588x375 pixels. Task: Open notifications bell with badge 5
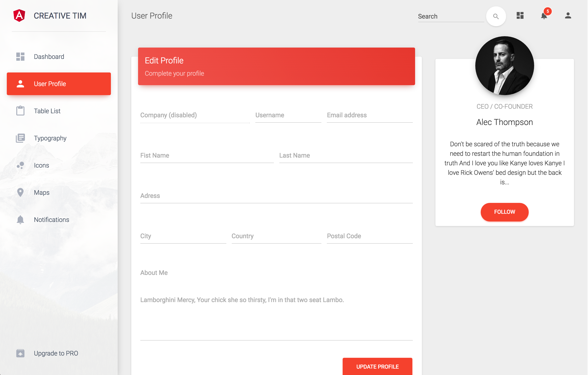pos(544,16)
